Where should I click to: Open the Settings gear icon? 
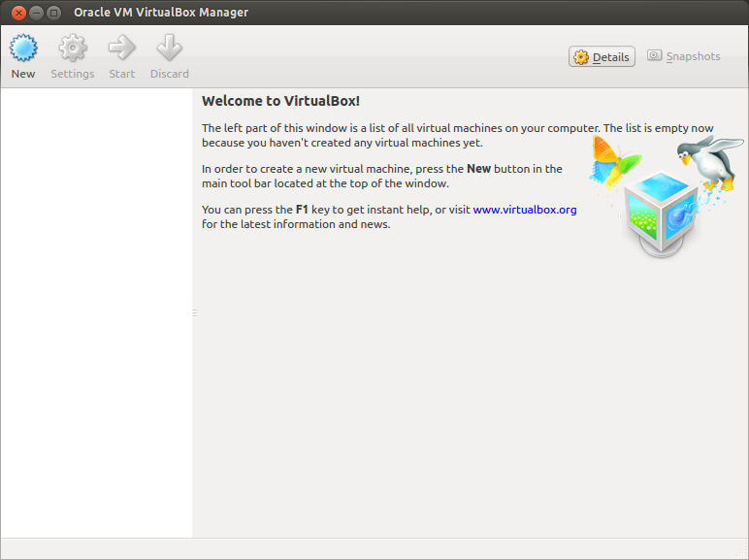[73, 48]
